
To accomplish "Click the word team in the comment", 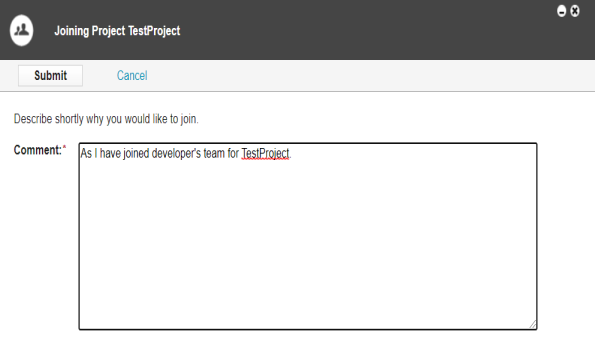I will (214, 154).
